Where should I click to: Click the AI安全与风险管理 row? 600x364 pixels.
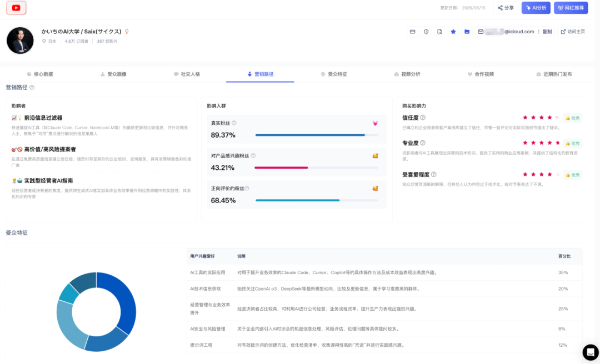384,329
